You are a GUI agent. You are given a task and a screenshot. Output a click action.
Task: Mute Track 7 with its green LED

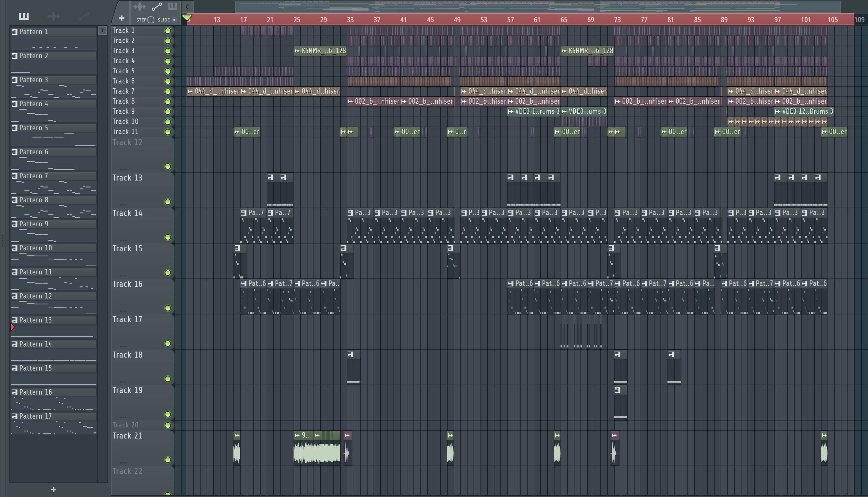pos(168,91)
